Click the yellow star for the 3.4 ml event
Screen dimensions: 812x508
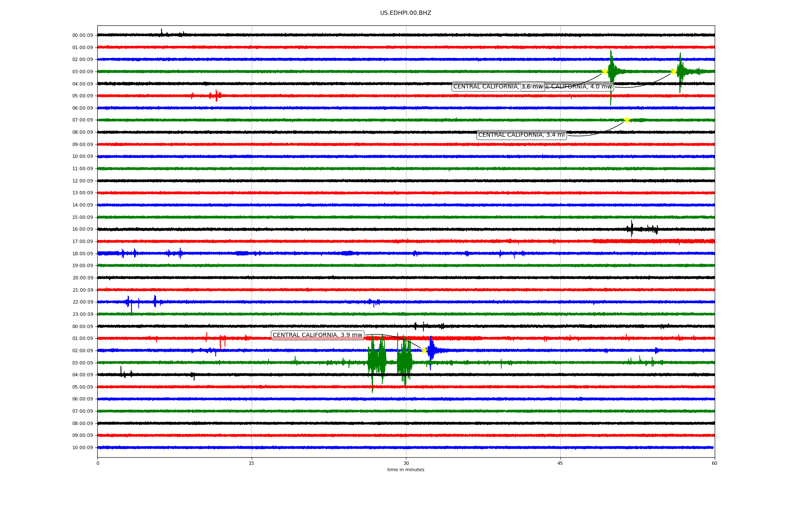point(627,120)
